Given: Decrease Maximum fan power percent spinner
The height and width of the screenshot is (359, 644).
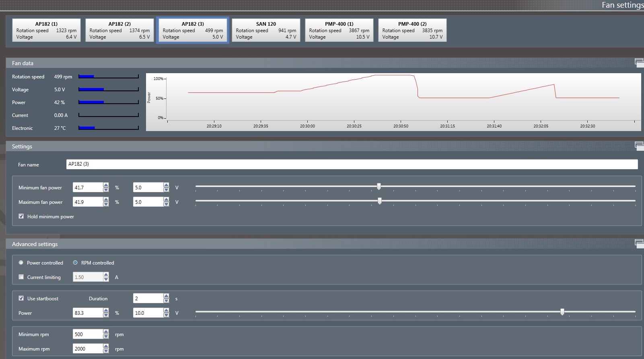Looking at the screenshot, I should point(106,204).
